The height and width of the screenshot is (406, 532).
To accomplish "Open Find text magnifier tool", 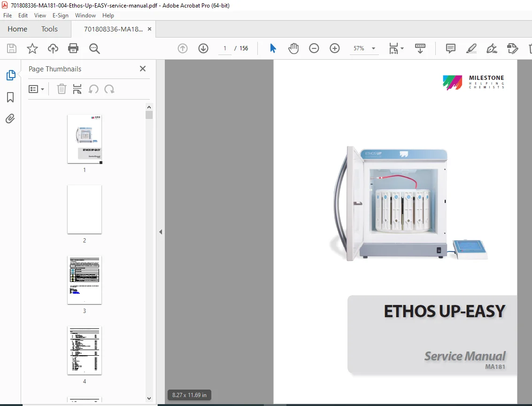I will (x=94, y=48).
